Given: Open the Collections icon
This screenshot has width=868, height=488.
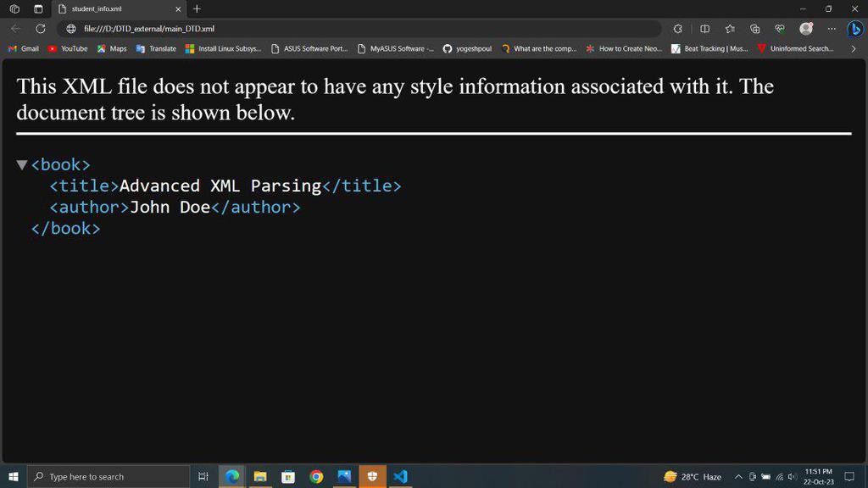Looking at the screenshot, I should (754, 29).
